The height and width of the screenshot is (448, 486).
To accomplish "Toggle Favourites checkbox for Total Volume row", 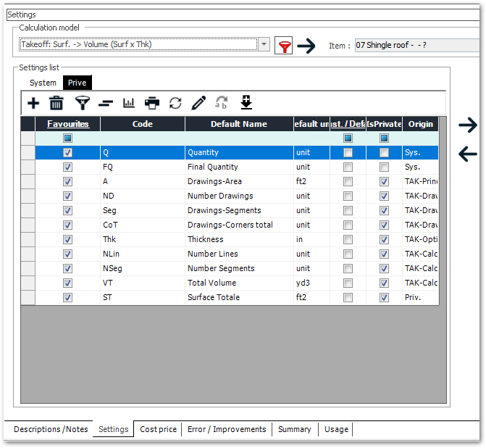I will [67, 283].
